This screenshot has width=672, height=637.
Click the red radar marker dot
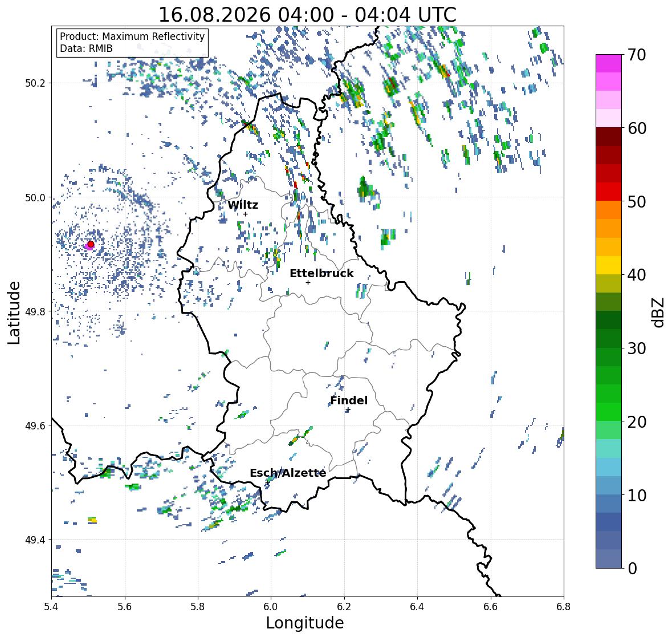point(91,244)
